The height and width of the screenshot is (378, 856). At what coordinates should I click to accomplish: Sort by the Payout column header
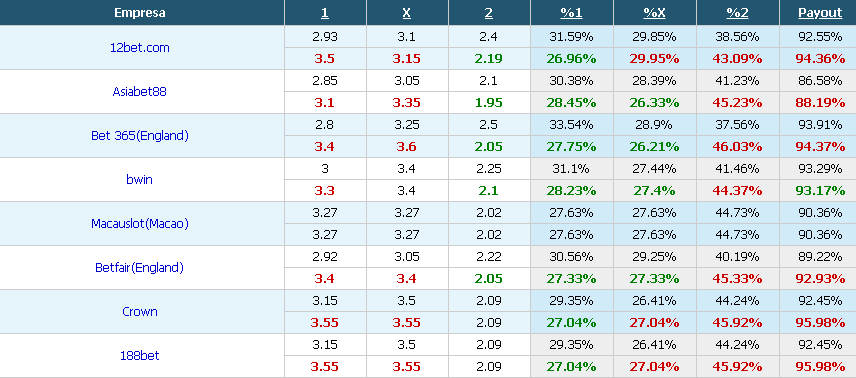[x=820, y=13]
